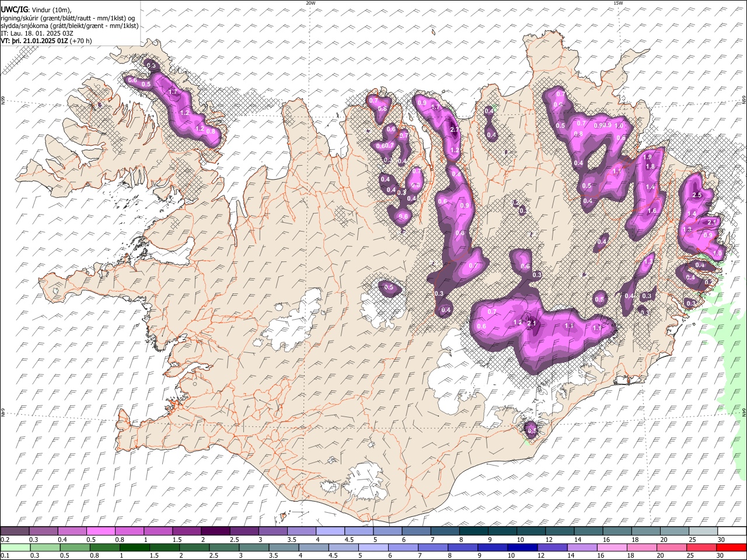
Task: Select the bright pink 0.5–0.8 snow legend swatch
Action: click(101, 531)
